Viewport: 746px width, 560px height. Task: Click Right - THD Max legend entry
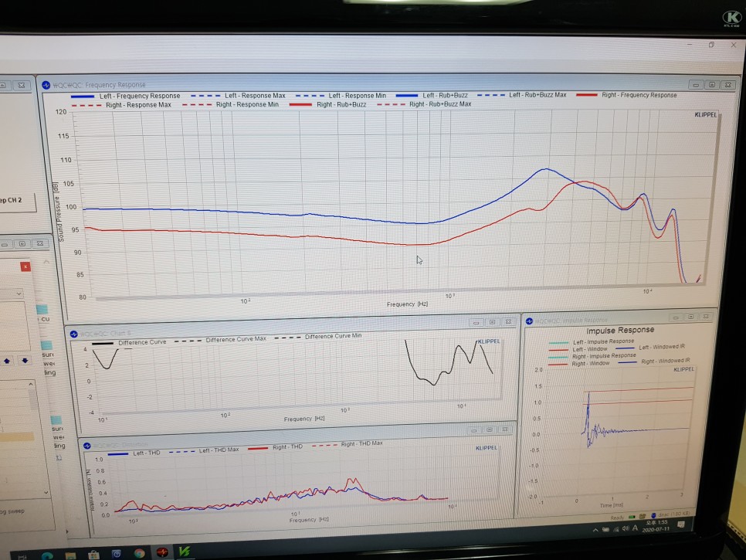pyautogui.click(x=348, y=444)
